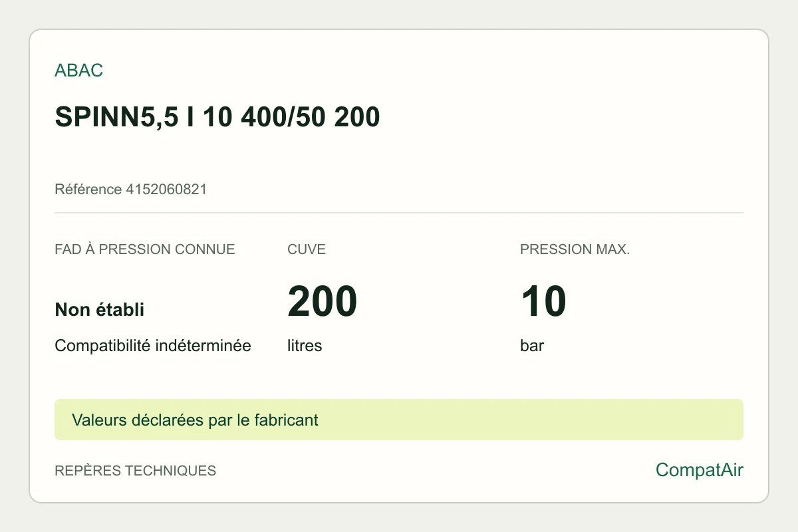The width and height of the screenshot is (798, 532).
Task: Click the divider line under the reference
Action: pos(399,213)
